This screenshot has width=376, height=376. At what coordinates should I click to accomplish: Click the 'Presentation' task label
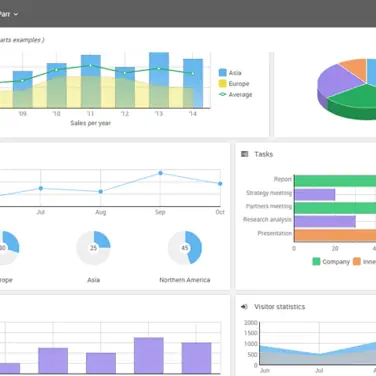[x=275, y=233]
